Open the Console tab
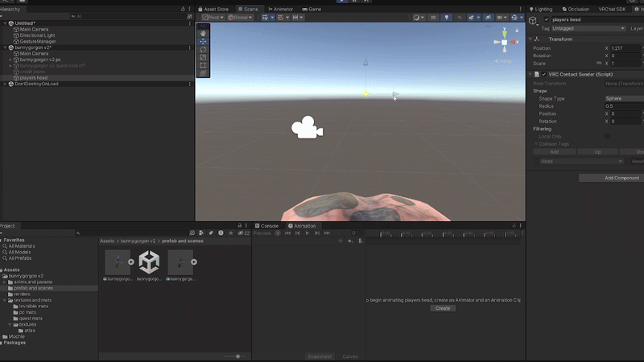 point(269,226)
